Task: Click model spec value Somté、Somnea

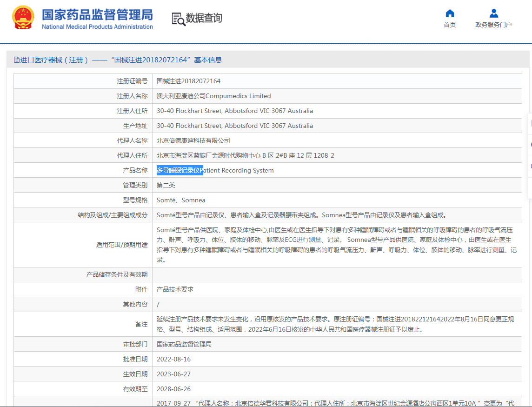Action: [x=181, y=200]
